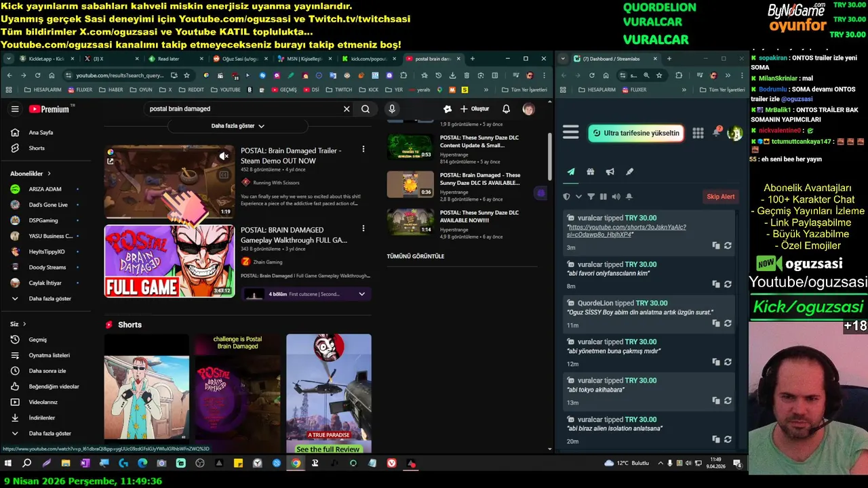This screenshot has height=488, width=868.
Task: Unmute the POSTAL trailer preview
Action: pos(224,157)
